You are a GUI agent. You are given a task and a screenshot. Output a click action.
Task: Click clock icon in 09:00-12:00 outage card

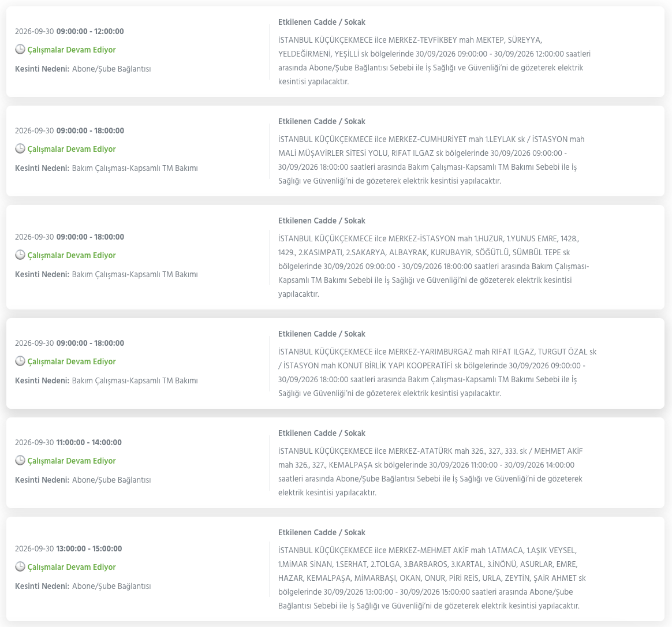[x=20, y=49]
